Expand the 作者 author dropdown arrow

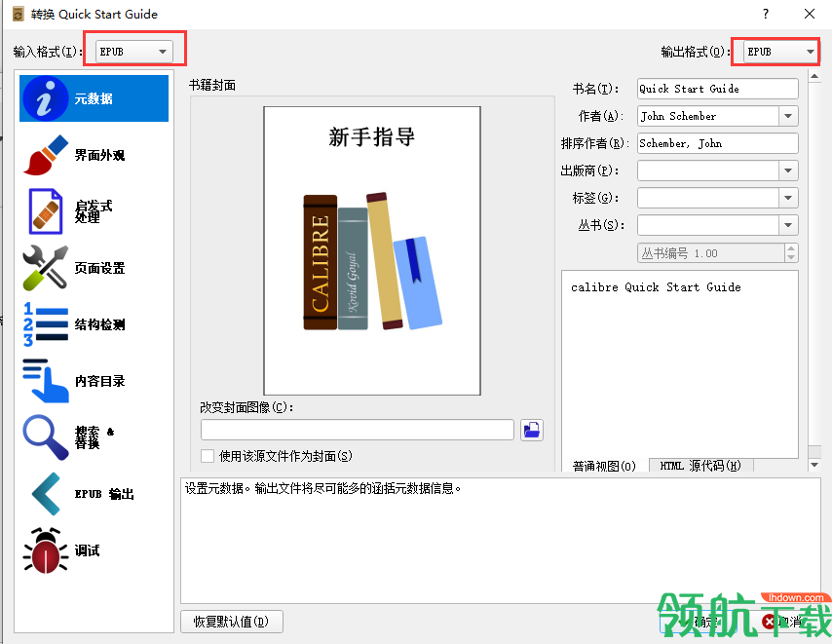[x=788, y=116]
